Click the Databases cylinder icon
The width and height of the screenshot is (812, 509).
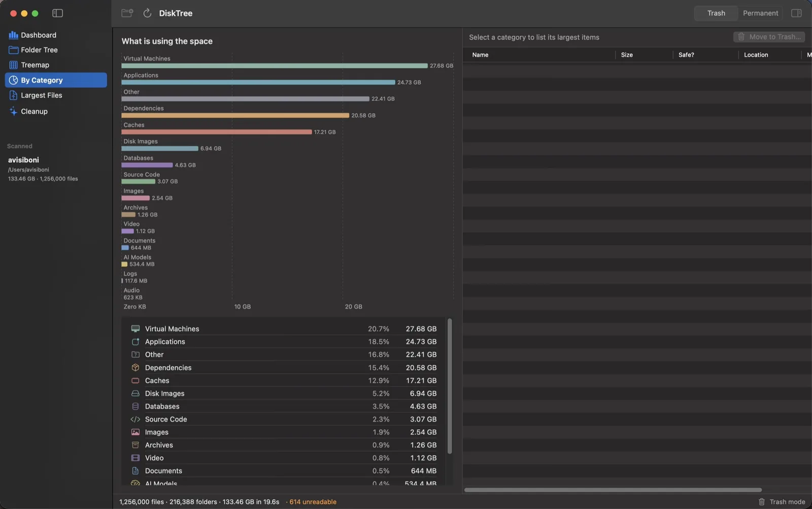click(x=136, y=406)
